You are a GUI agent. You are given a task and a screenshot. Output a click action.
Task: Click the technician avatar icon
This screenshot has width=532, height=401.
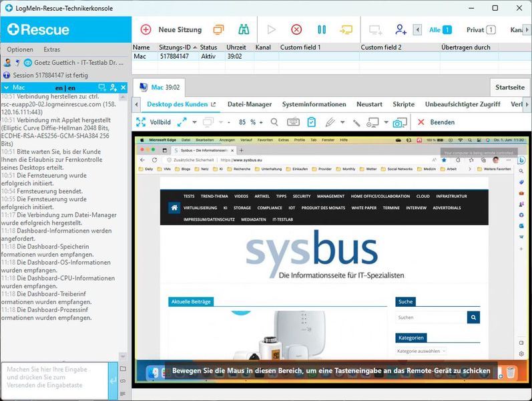pyautogui.click(x=7, y=63)
